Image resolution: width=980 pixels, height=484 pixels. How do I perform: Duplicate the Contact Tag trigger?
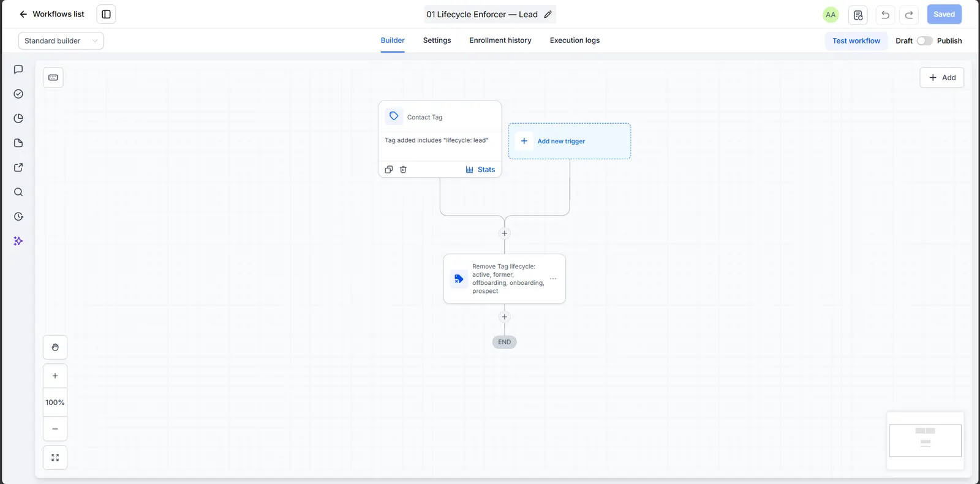388,170
